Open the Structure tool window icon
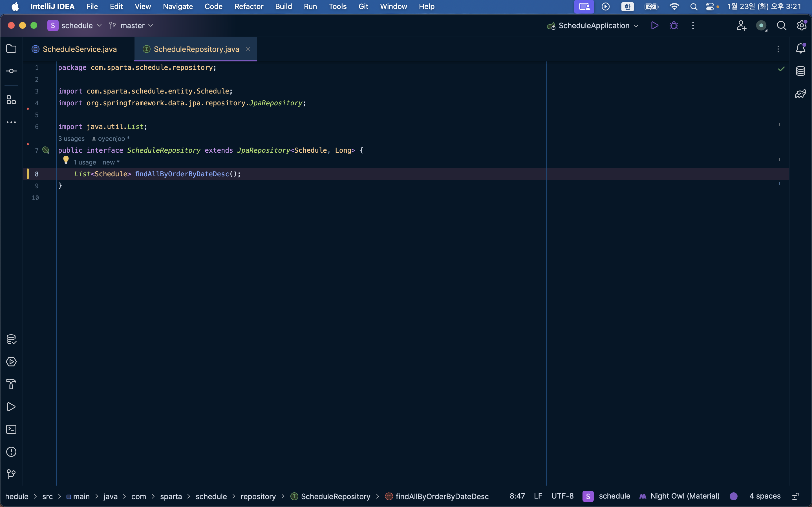Image resolution: width=812 pixels, height=507 pixels. click(11, 100)
